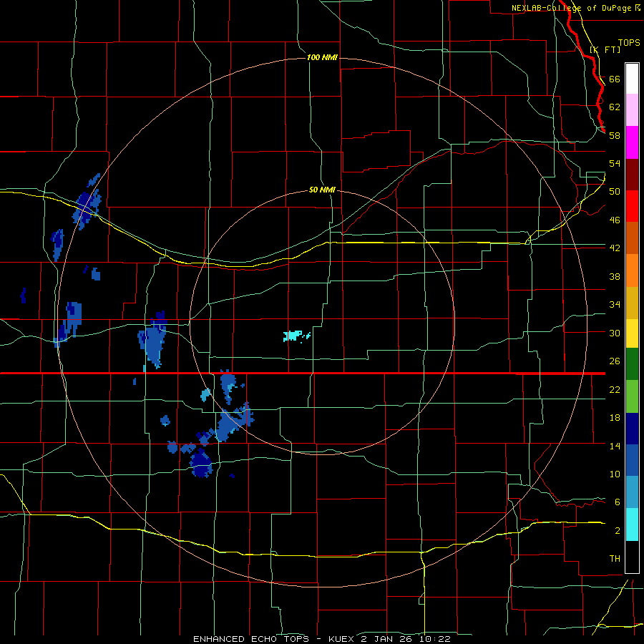
Task: Pick the gold legend color band
Action: [632, 303]
